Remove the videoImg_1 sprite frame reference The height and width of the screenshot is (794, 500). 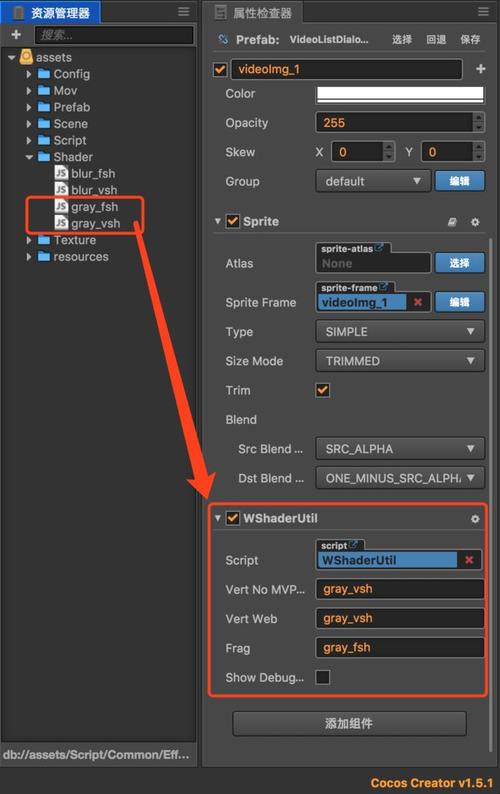click(x=418, y=302)
